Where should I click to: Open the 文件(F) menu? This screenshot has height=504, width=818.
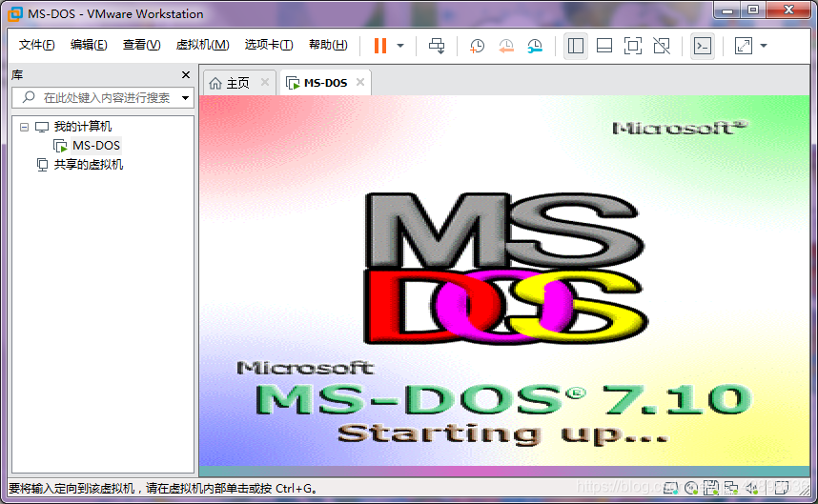[37, 45]
